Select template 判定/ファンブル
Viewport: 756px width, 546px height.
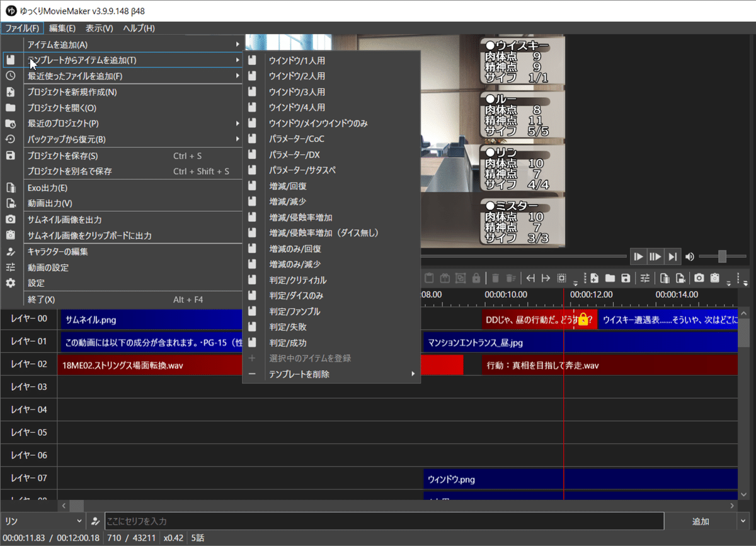[331, 311]
